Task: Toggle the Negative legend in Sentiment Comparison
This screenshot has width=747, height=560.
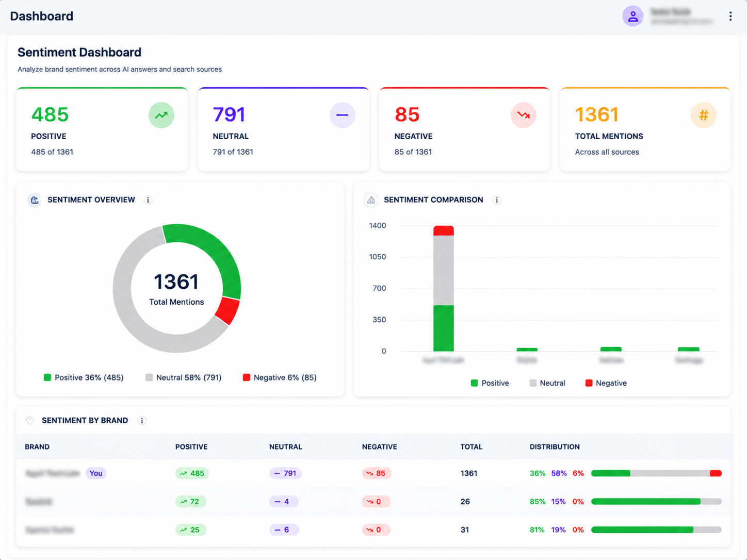Action: point(606,383)
